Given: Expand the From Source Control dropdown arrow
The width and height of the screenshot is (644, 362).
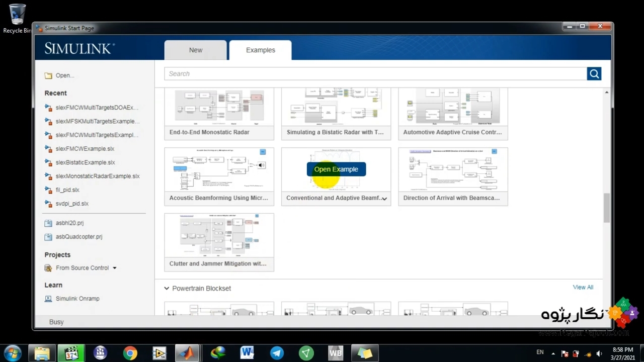Looking at the screenshot, I should (x=115, y=268).
